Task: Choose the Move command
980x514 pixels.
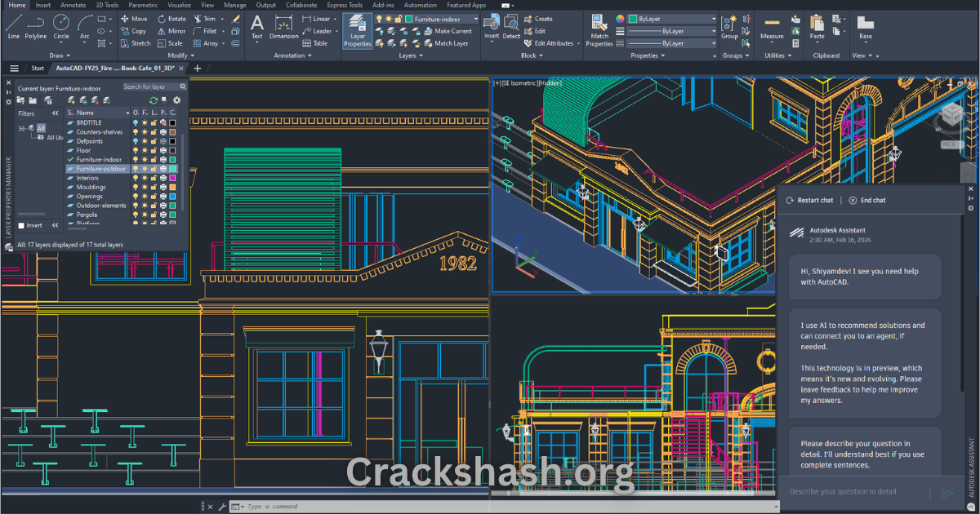Action: click(x=134, y=19)
